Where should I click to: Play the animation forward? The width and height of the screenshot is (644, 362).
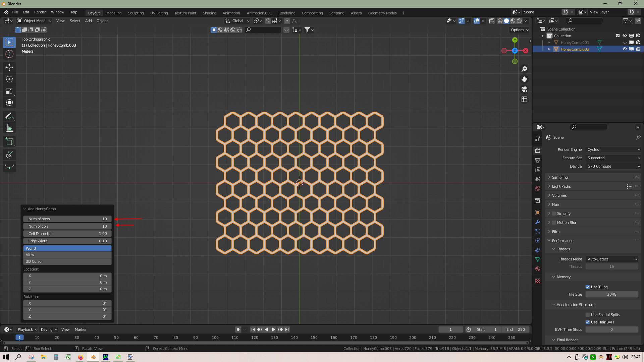[273, 329]
